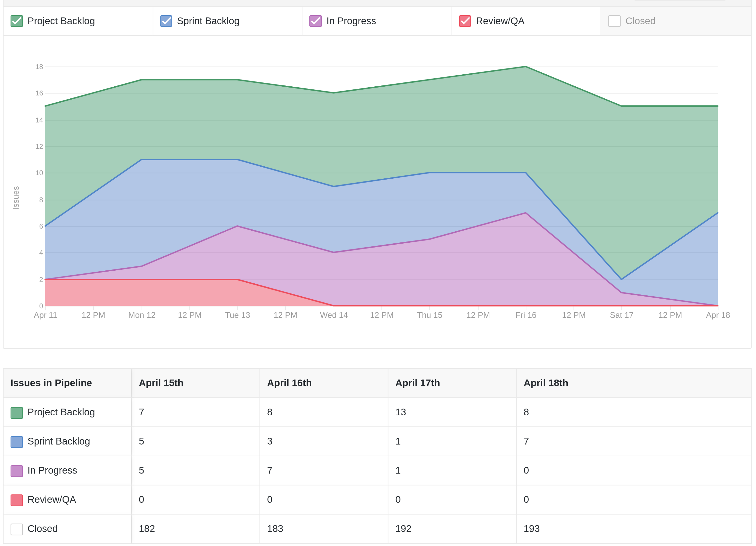The height and width of the screenshot is (546, 756).
Task: Click the Project Backlog legend label
Action: [61, 21]
